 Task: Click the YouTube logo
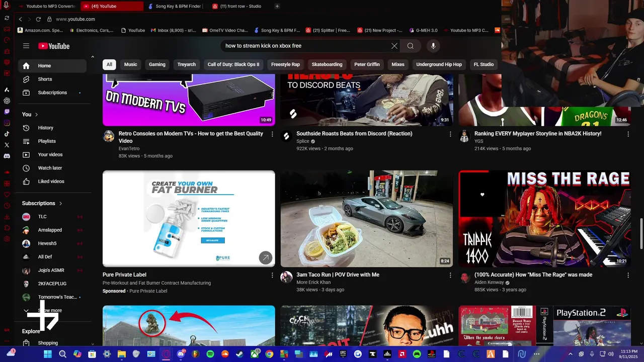[x=54, y=46]
